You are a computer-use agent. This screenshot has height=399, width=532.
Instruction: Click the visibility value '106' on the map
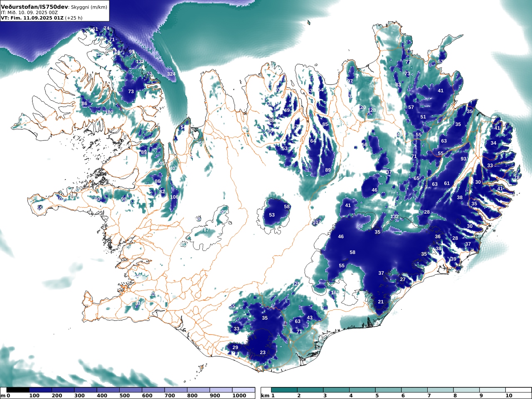coord(174,197)
